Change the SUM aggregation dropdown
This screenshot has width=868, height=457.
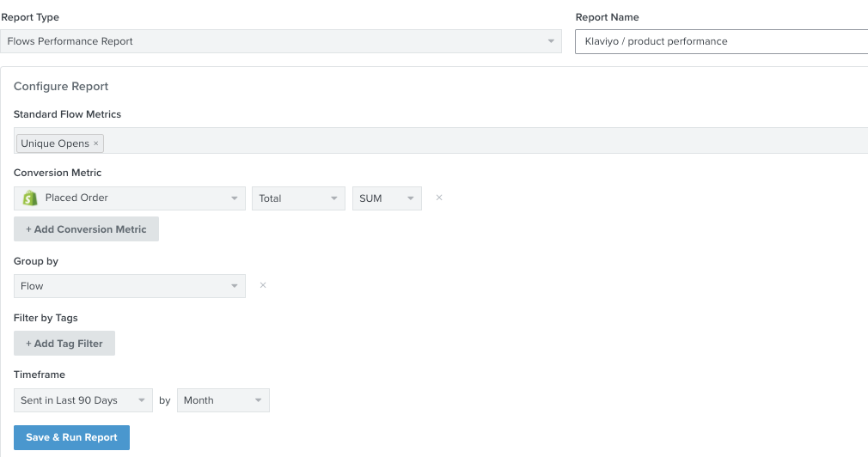(386, 198)
